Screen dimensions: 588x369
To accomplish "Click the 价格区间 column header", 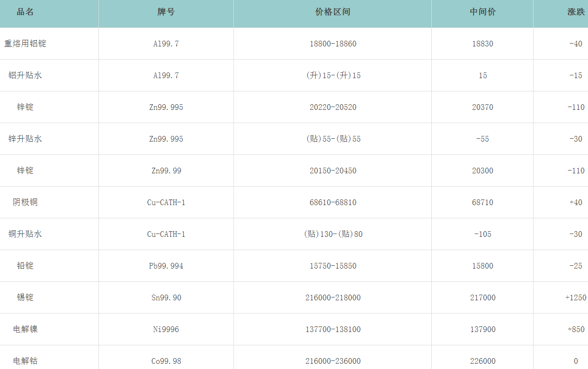I will pyautogui.click(x=333, y=12).
